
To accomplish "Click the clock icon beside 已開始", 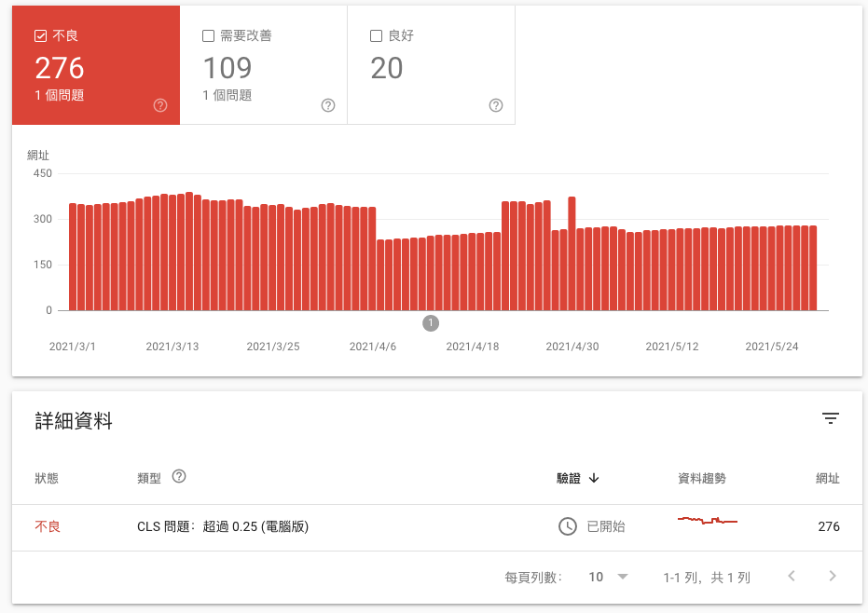I will coord(567,526).
